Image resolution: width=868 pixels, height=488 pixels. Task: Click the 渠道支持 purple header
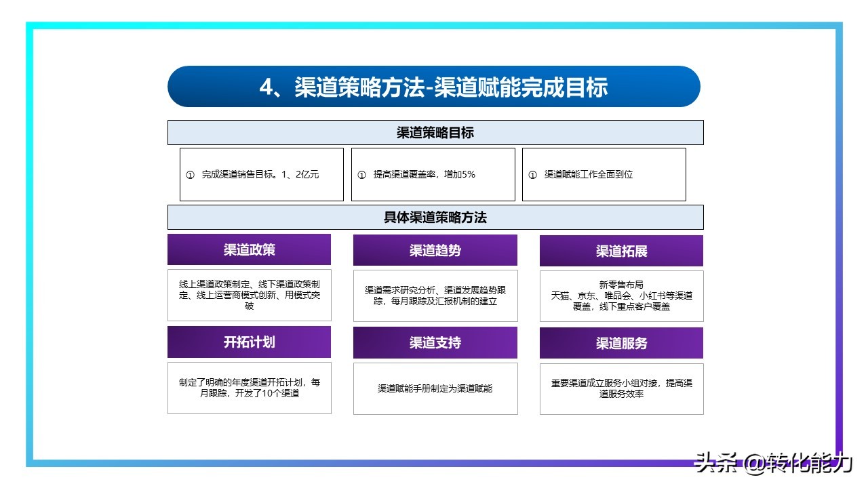point(435,342)
